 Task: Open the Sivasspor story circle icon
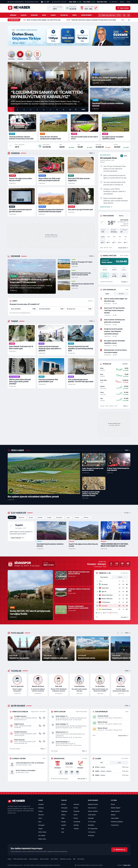20,54
